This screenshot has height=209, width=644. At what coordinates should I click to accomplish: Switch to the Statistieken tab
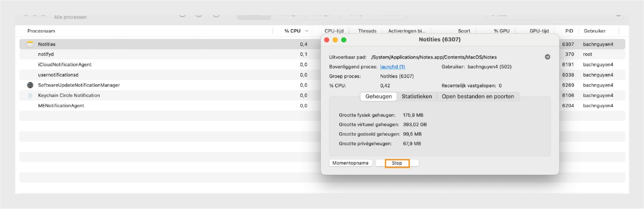(x=417, y=96)
